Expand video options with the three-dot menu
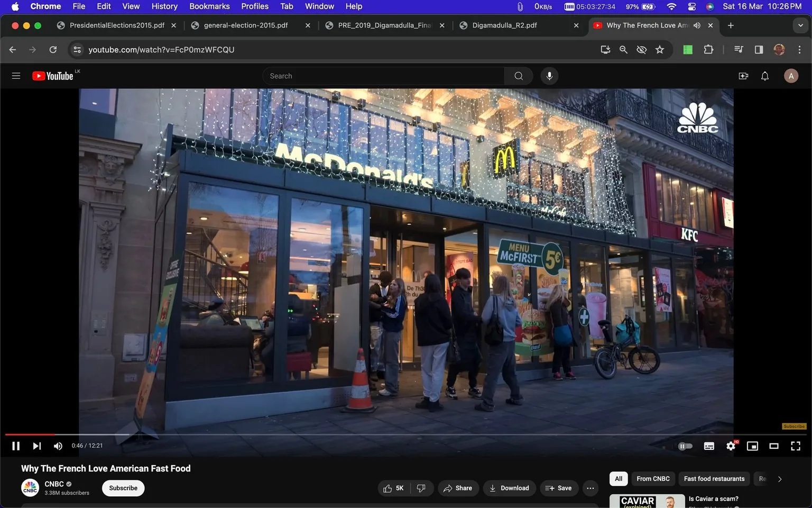This screenshot has width=812, height=508. click(590, 488)
